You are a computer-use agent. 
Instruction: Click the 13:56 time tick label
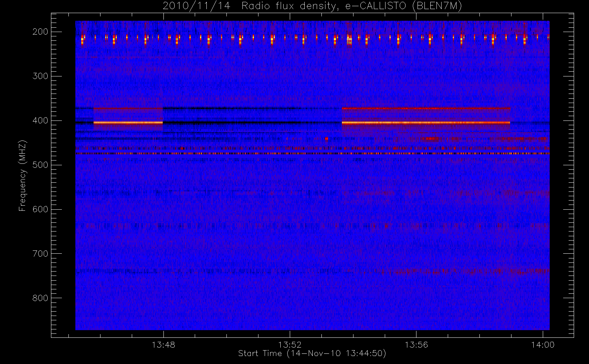416,345
